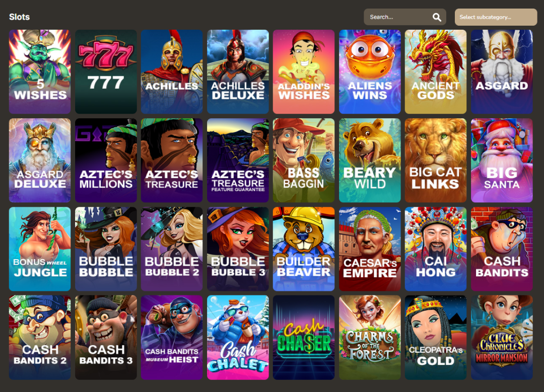
Task: Open Bonus Wheel Jungle slot
Action: point(40,249)
